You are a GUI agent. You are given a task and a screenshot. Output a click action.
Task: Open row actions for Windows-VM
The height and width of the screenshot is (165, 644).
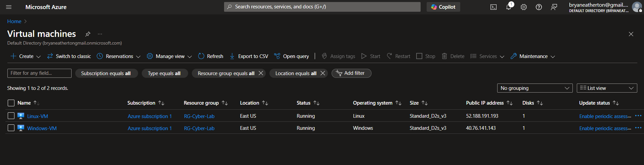point(638,128)
